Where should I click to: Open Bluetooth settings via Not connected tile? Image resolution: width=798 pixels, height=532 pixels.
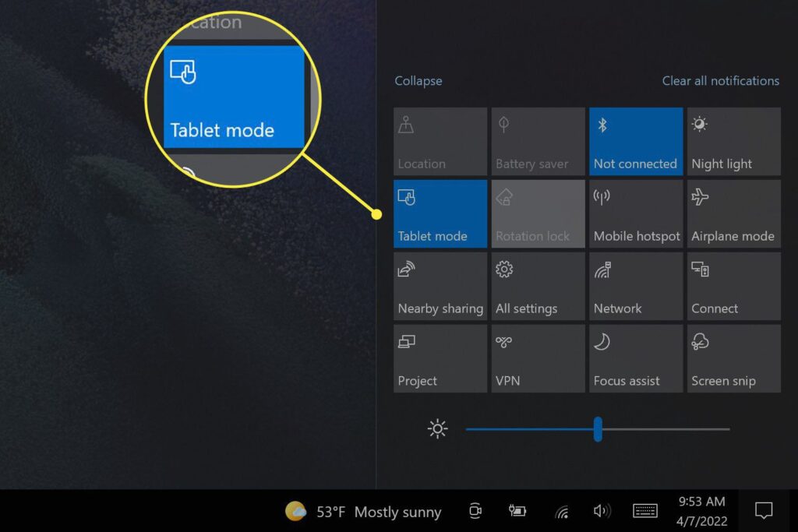(635, 141)
